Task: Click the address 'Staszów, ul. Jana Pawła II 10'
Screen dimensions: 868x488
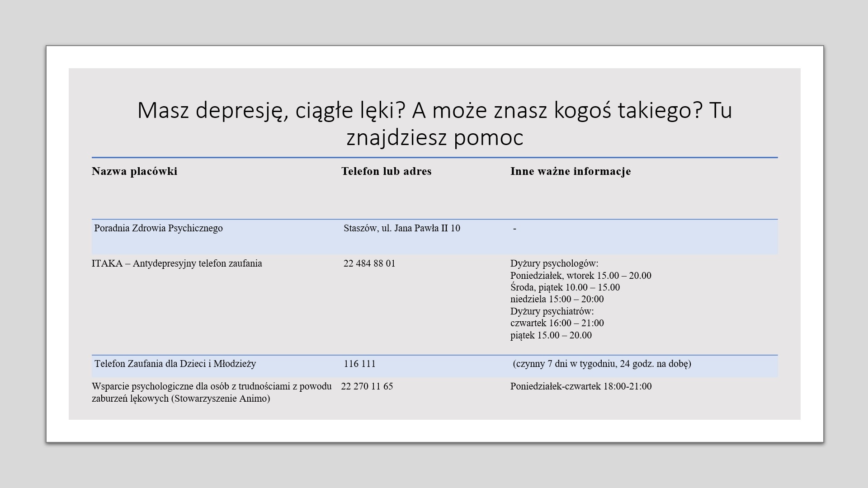Action: [x=402, y=228]
